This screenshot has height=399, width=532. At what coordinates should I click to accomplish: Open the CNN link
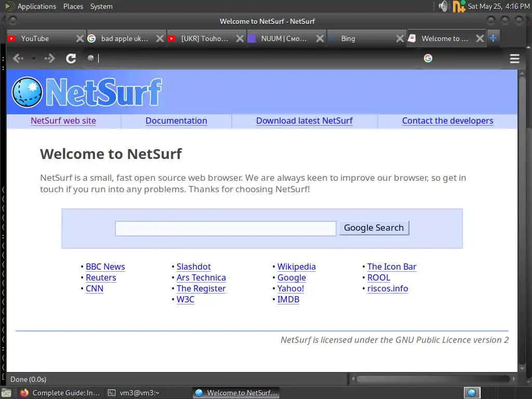(95, 288)
